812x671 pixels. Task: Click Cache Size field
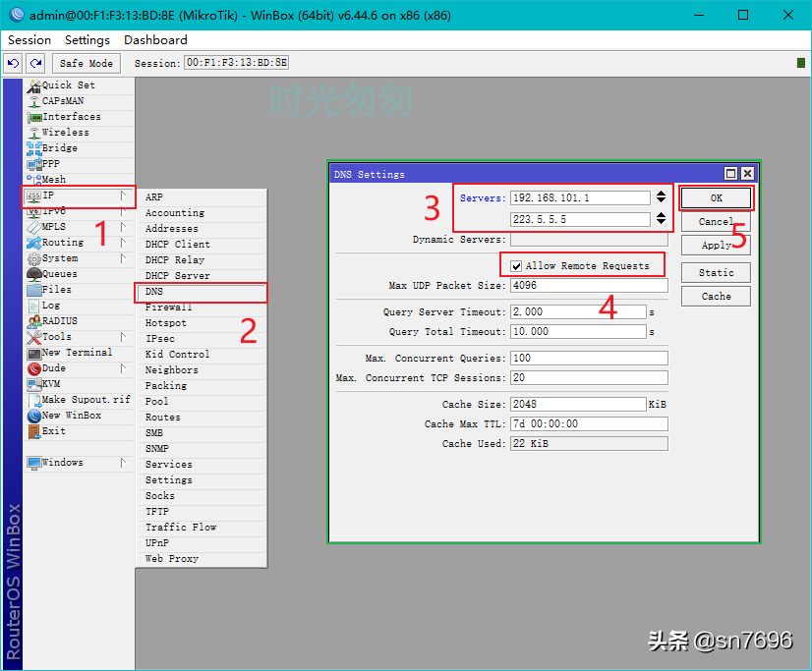(x=578, y=404)
